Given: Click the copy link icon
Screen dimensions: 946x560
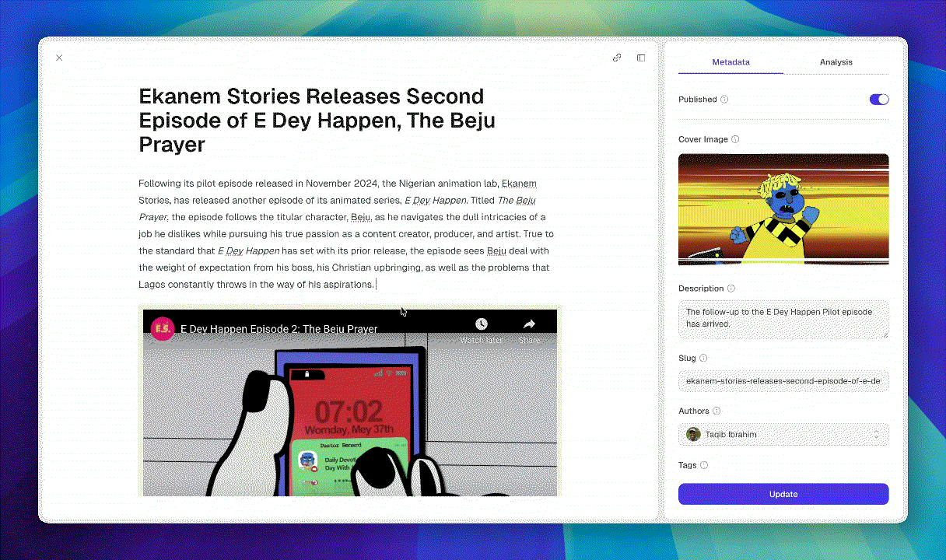Looking at the screenshot, I should click(617, 58).
